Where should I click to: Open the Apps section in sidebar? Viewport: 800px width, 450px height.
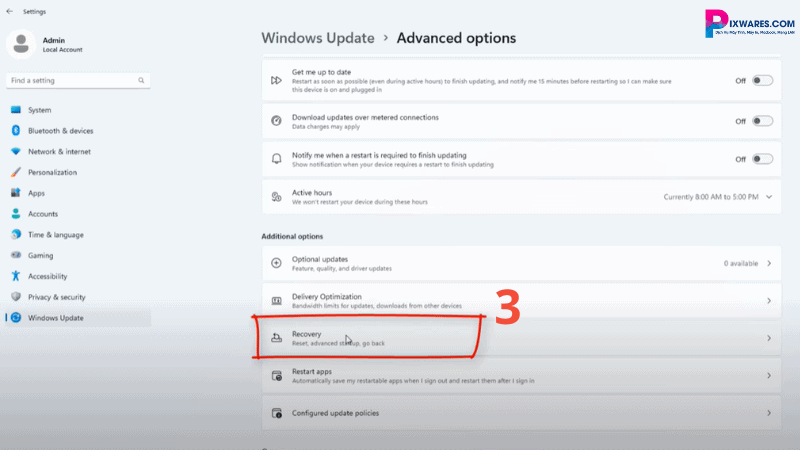[37, 193]
